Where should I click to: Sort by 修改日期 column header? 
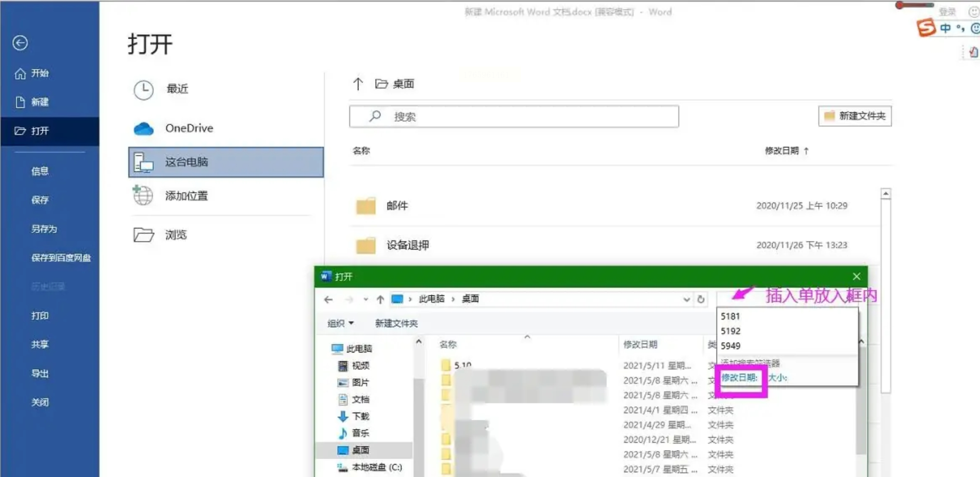[x=782, y=151]
